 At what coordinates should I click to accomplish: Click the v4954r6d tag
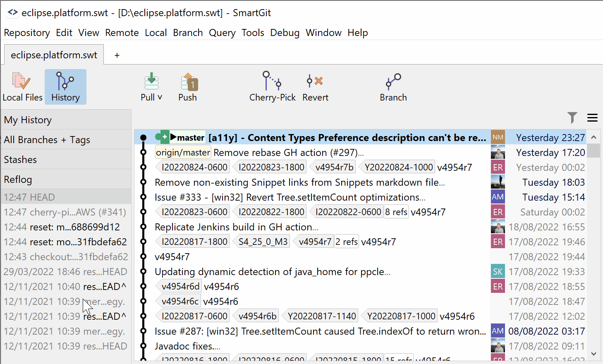tap(179, 286)
